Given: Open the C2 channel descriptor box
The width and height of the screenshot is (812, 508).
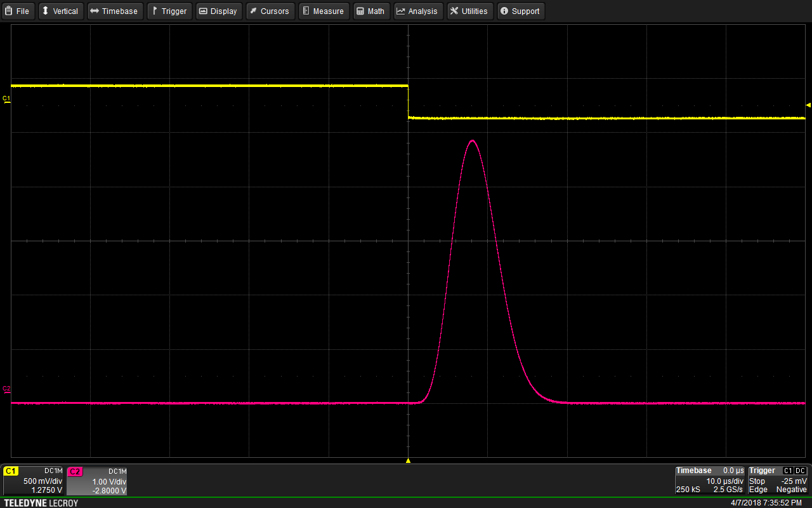Looking at the screenshot, I should (98, 480).
